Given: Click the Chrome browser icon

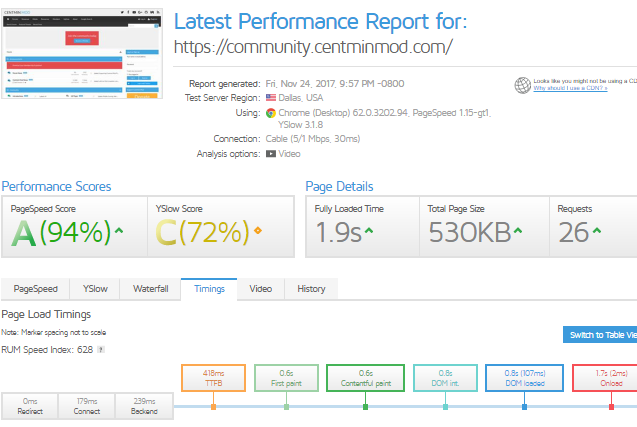Looking at the screenshot, I should click(271, 113).
